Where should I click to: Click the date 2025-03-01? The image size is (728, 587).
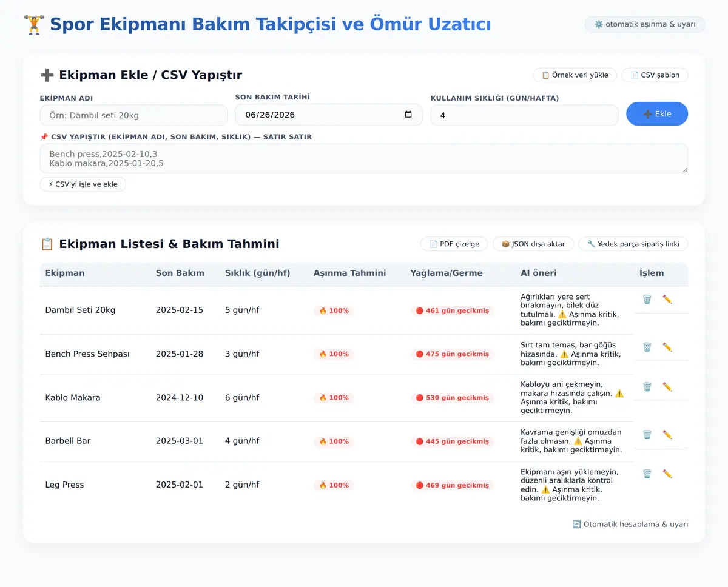click(x=180, y=441)
